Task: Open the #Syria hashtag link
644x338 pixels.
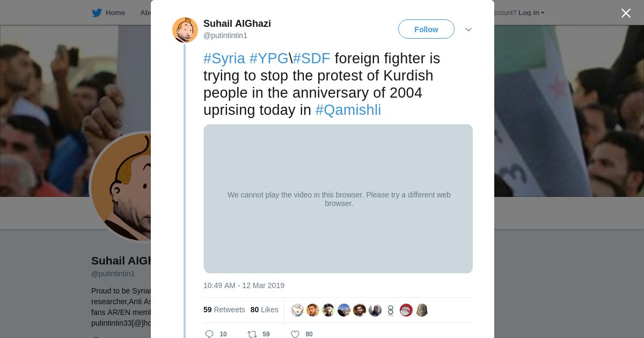Action: pyautogui.click(x=224, y=58)
